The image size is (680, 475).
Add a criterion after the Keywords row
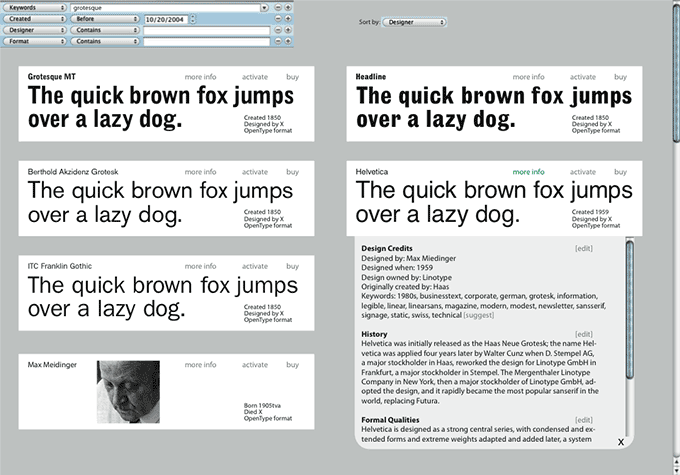(288, 7)
